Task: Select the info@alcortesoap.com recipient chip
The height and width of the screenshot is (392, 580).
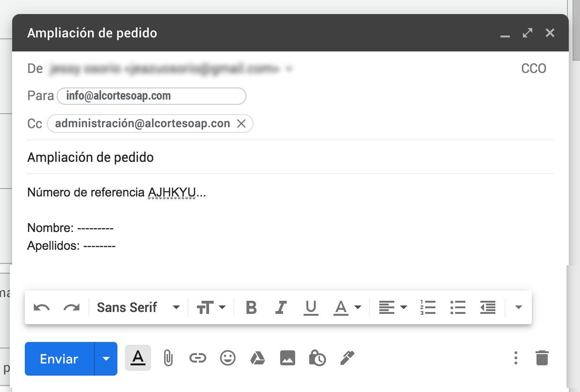Action: click(151, 96)
